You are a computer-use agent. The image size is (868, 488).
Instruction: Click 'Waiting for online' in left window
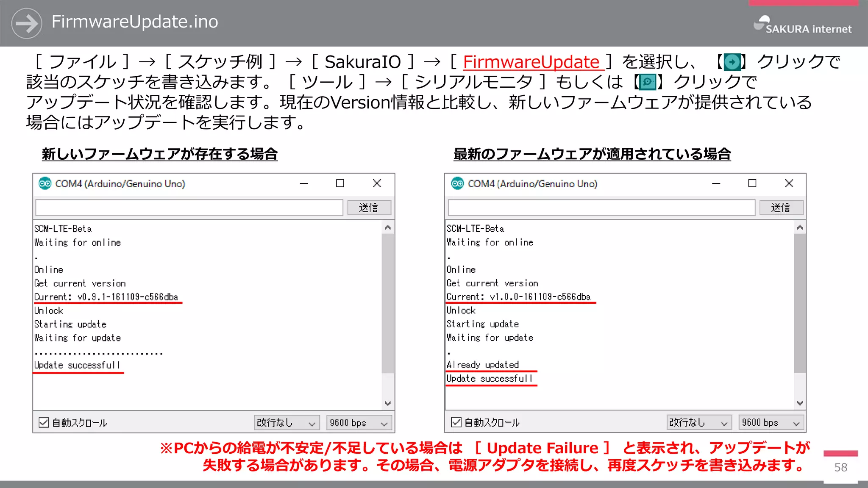pyautogui.click(x=78, y=242)
